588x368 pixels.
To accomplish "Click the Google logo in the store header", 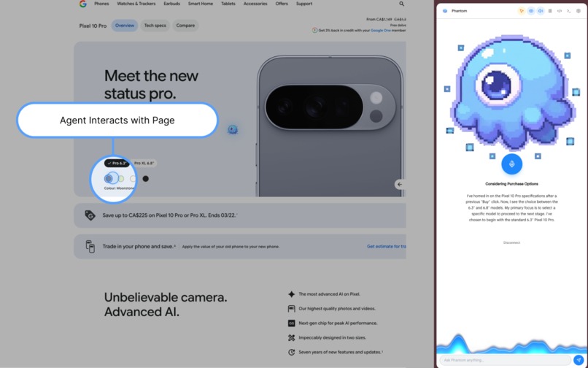I will [83, 4].
